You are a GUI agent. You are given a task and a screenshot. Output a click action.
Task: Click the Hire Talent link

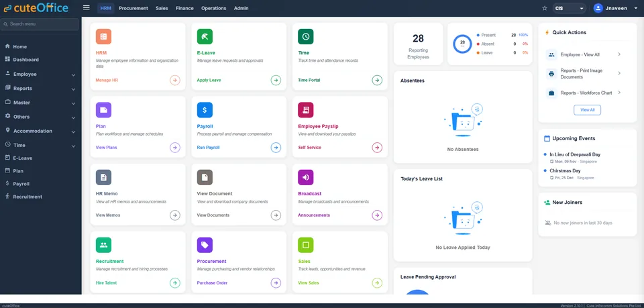pyautogui.click(x=107, y=283)
